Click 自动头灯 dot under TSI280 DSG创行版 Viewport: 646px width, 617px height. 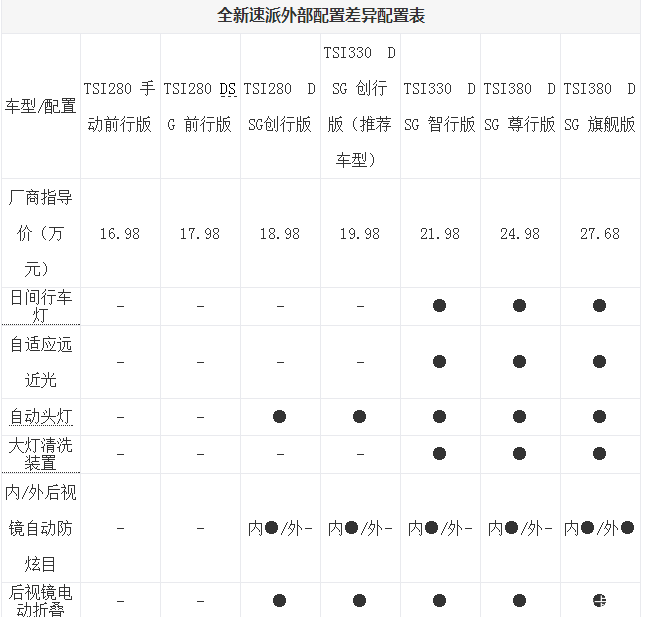(280, 416)
